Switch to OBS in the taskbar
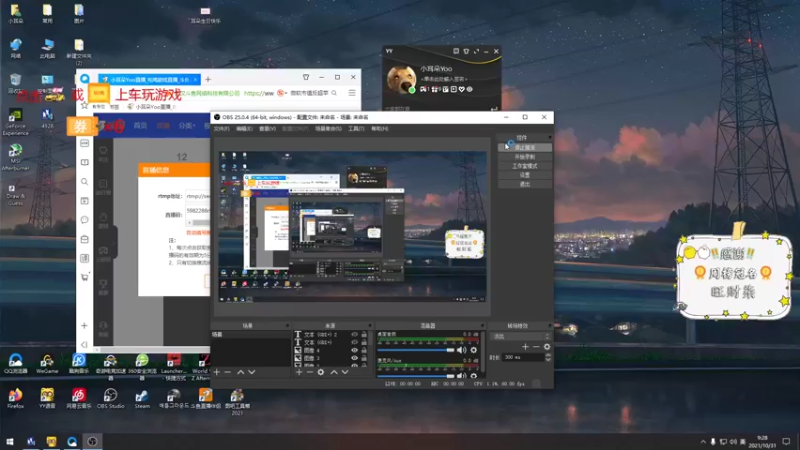Viewport: 800px width, 450px height. click(x=92, y=441)
